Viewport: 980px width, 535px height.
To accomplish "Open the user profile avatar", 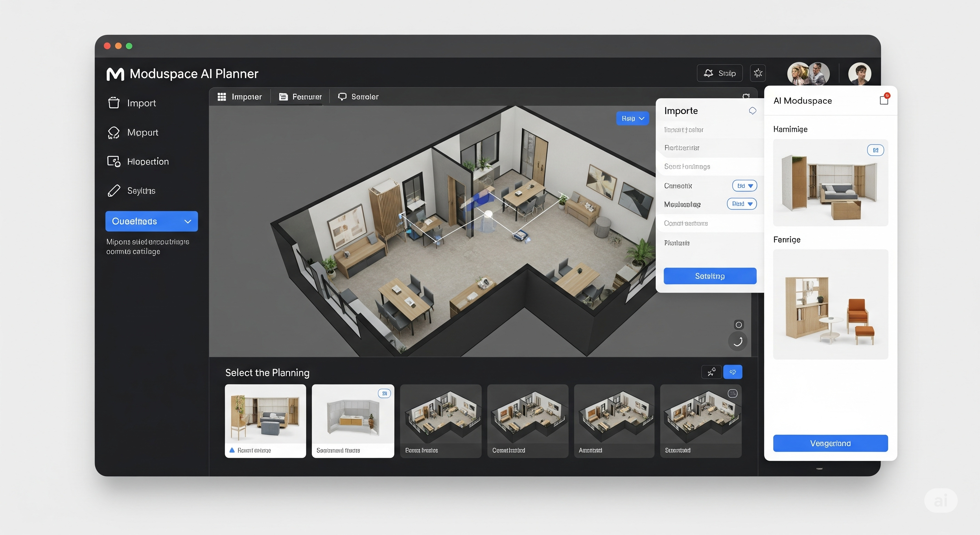I will [x=859, y=73].
